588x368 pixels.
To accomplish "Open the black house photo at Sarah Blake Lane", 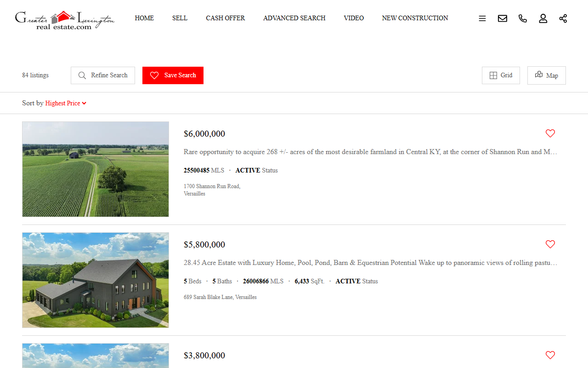I will tap(96, 280).
